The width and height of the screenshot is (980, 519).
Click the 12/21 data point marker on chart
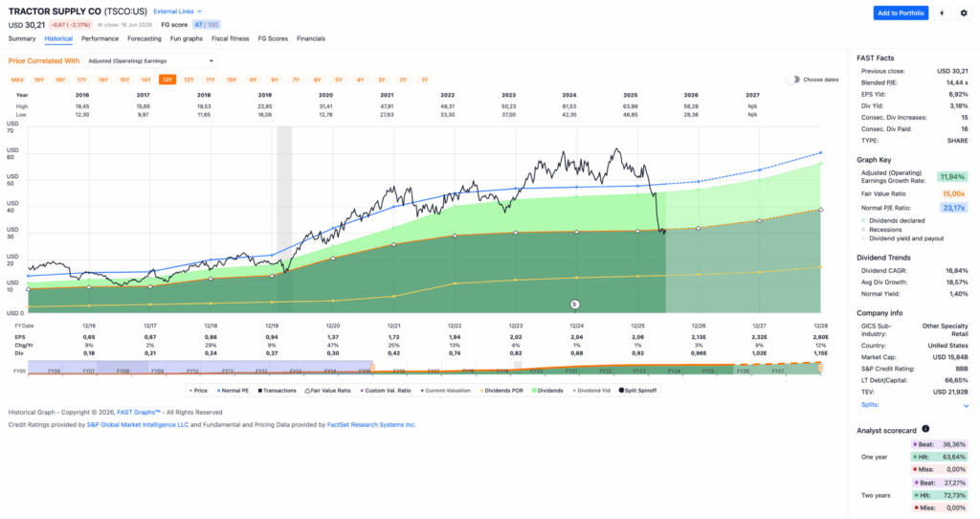[393, 244]
